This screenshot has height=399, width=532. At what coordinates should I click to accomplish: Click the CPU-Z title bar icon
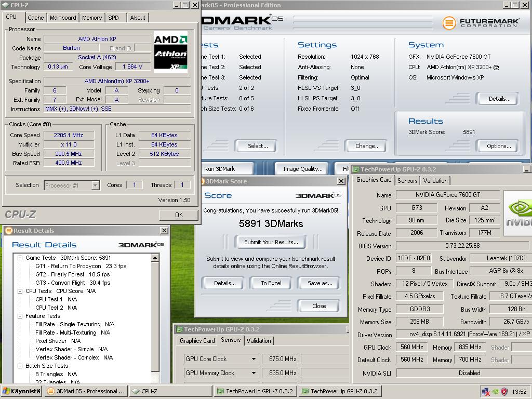point(5,5)
